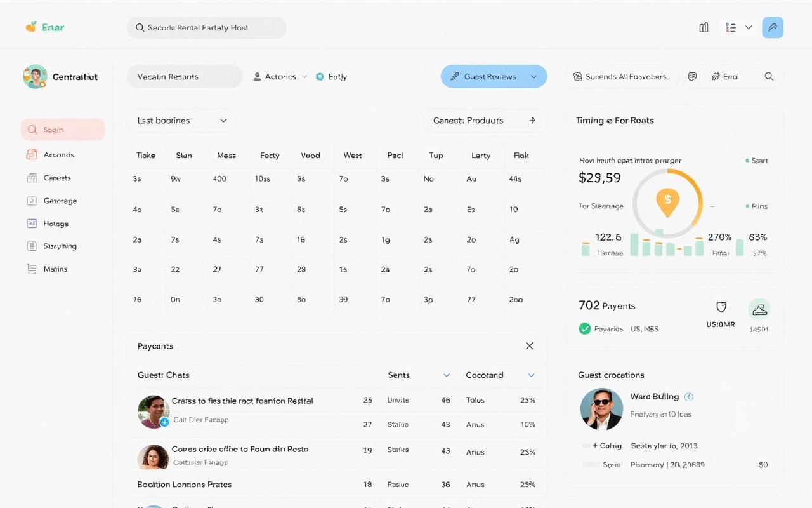The width and height of the screenshot is (812, 508).
Task: Select the Spain magnifier icon in sidebar
Action: [x=32, y=129]
